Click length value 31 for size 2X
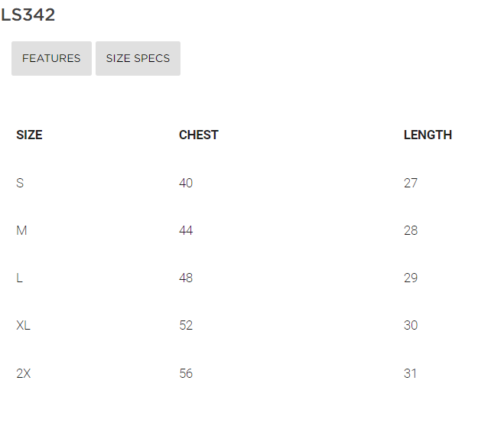This screenshot has width=504, height=439. tap(410, 373)
